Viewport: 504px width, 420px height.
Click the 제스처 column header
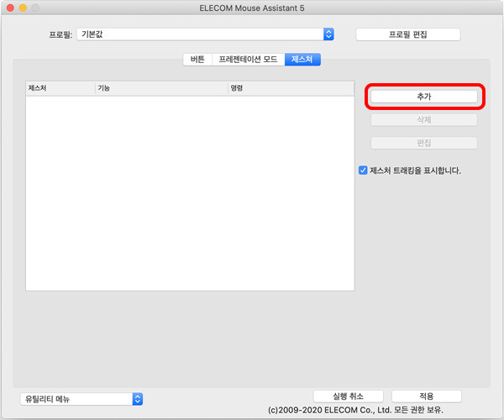(60, 88)
